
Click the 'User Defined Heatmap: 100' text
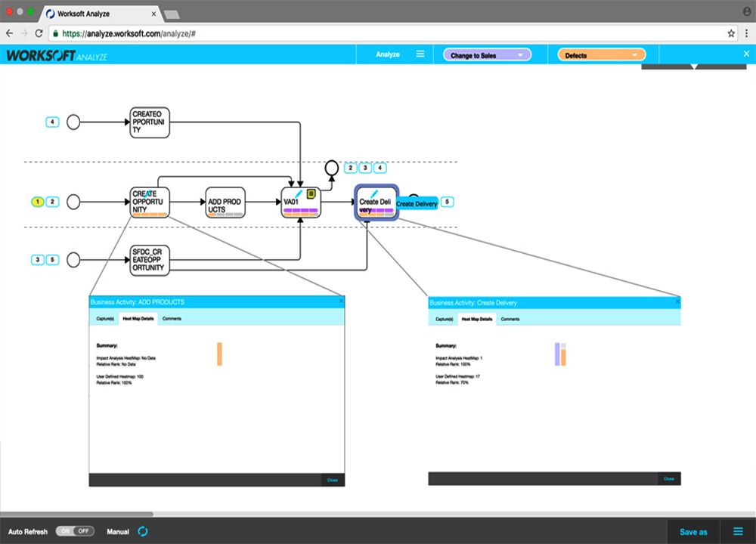coord(120,376)
